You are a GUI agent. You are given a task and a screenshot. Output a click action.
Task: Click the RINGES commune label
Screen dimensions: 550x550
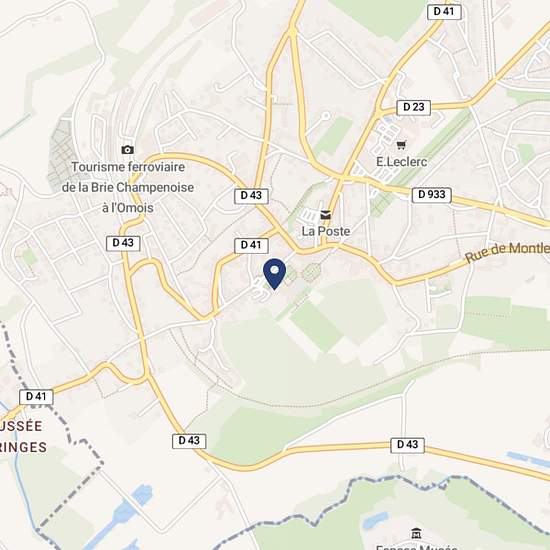point(23,447)
